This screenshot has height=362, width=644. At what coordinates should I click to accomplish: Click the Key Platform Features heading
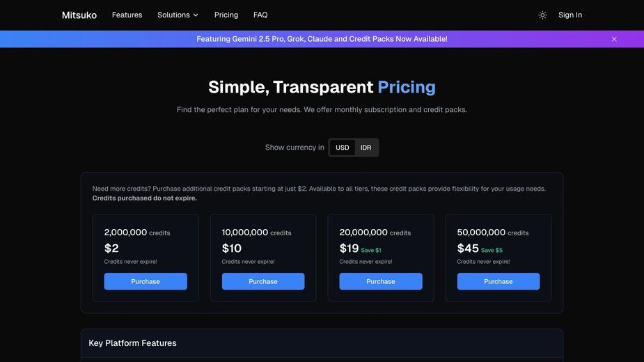132,343
